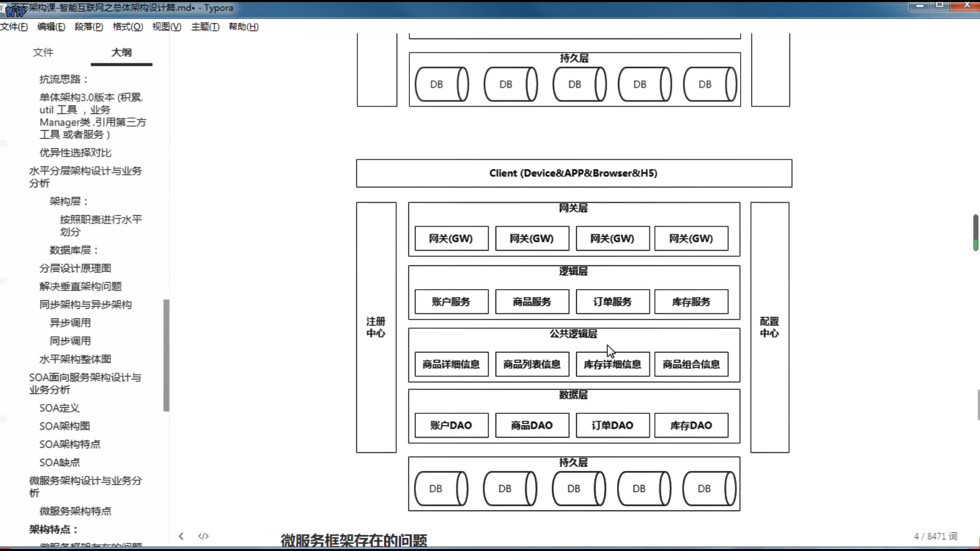
Task: Open 微服务架构特点 outline heading
Action: 75,511
